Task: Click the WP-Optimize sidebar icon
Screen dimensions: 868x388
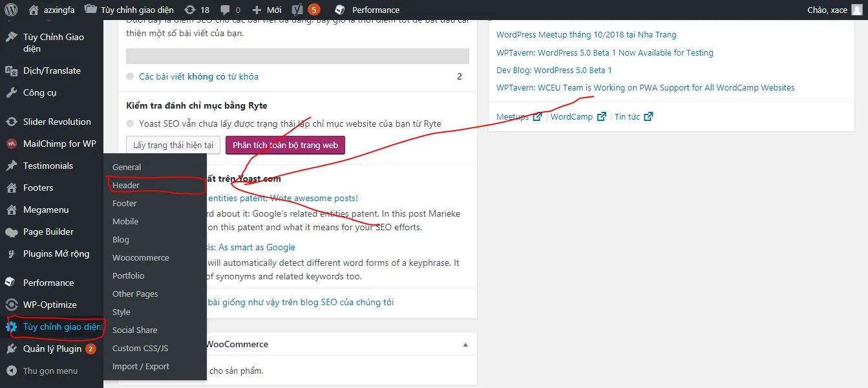Action: (x=11, y=305)
